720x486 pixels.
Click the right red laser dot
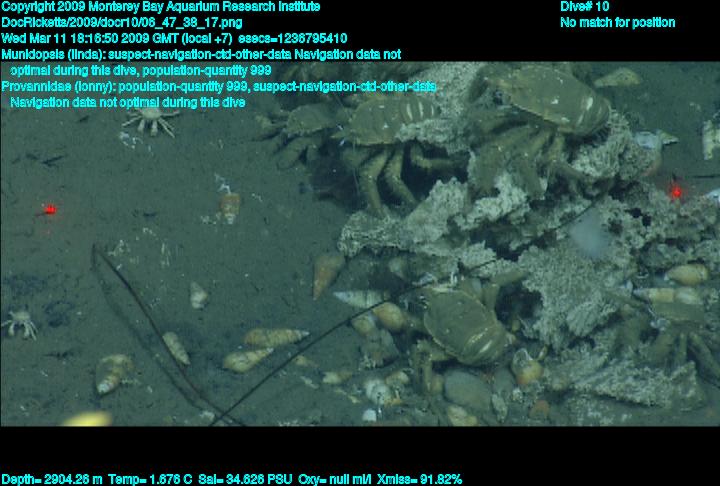tap(677, 190)
